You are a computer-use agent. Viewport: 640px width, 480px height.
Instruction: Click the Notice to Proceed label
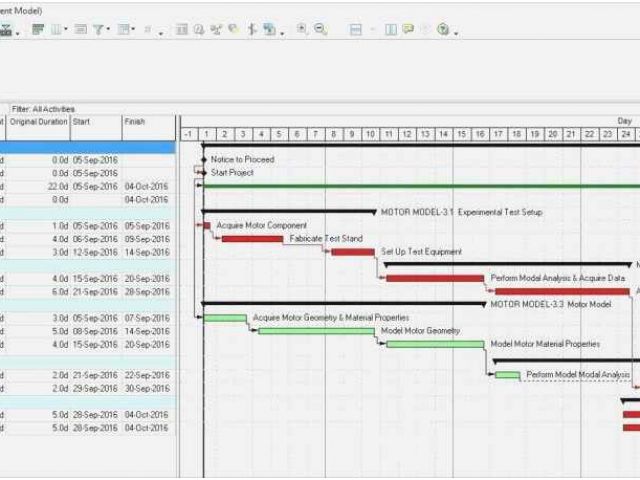[x=242, y=159]
